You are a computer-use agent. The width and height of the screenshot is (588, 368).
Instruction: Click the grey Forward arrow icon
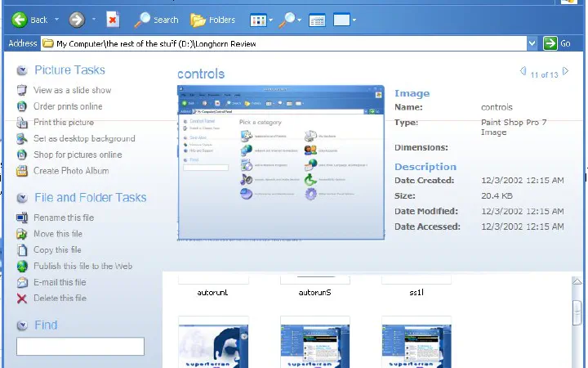(x=77, y=20)
